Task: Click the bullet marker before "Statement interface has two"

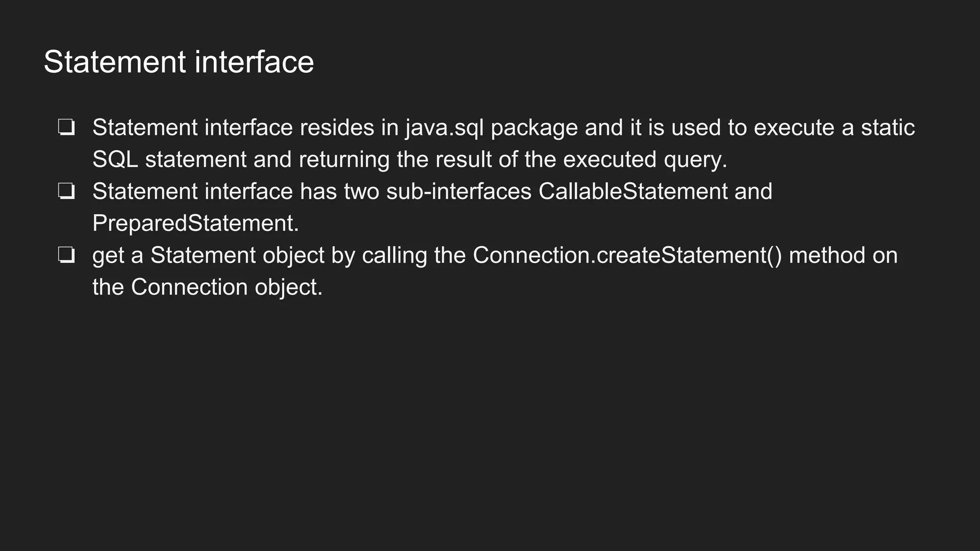Action: click(66, 191)
